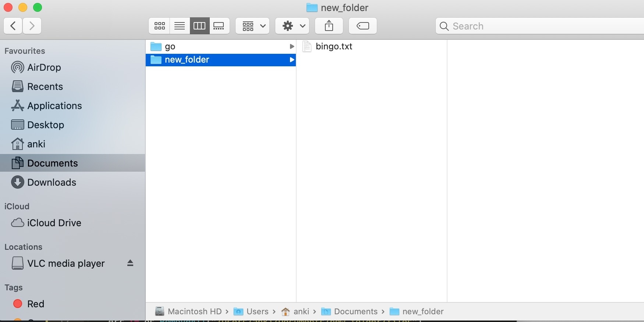Image resolution: width=644 pixels, height=322 pixels.
Task: Open the item grouping dropdown
Action: point(252,26)
